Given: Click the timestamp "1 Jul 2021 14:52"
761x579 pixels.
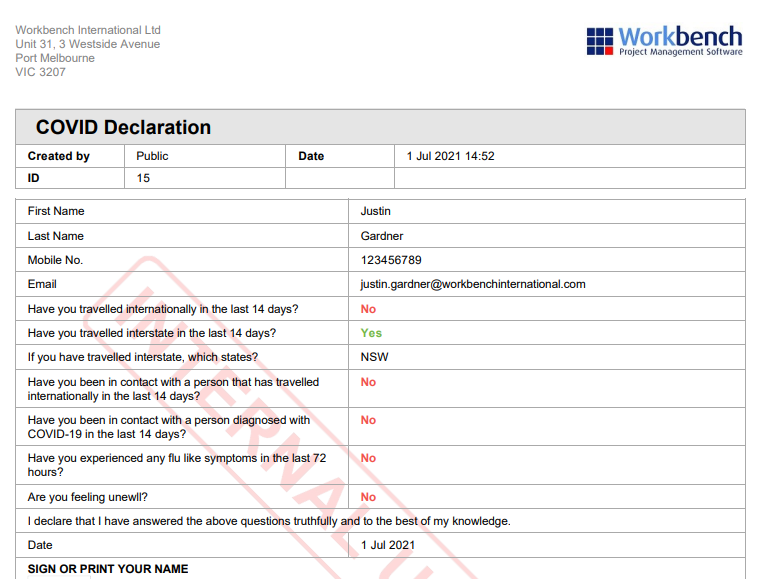Looking at the screenshot, I should click(450, 156).
